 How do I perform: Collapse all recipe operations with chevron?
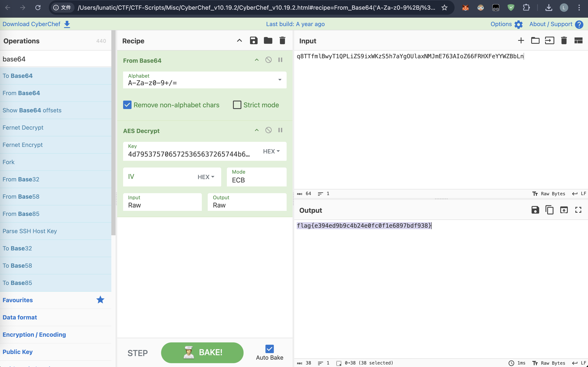(x=239, y=41)
